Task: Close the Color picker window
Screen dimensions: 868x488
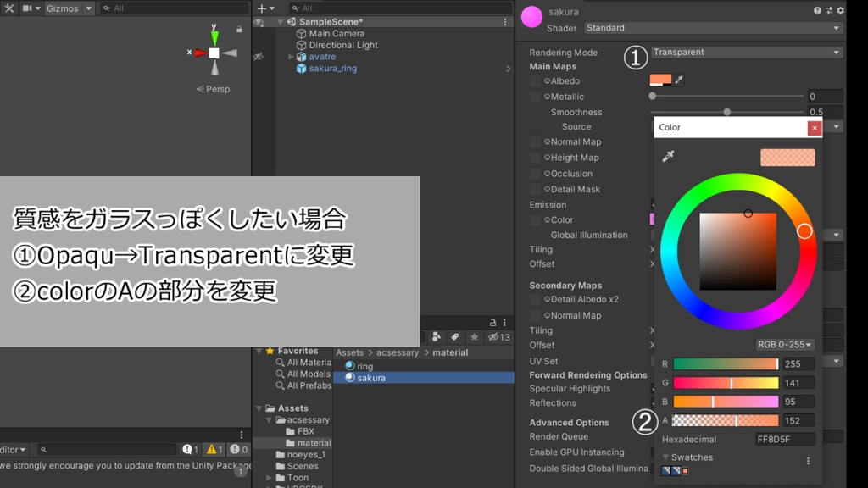Action: (x=815, y=128)
